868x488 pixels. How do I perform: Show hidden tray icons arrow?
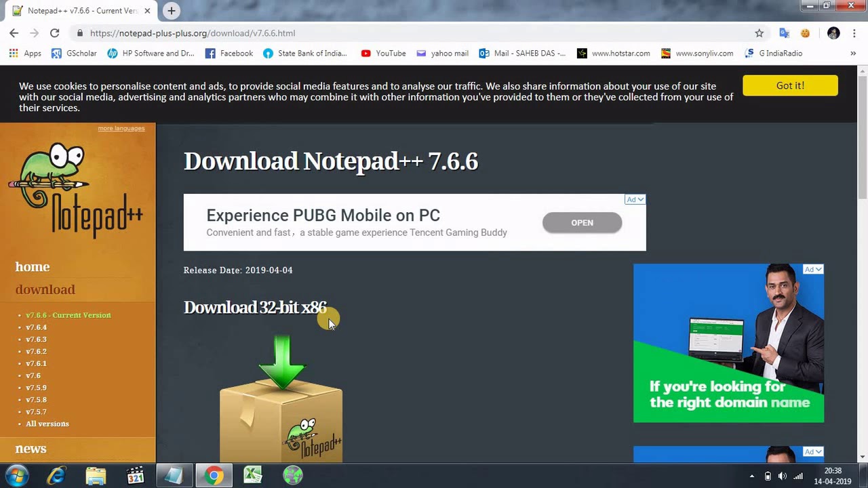(751, 476)
